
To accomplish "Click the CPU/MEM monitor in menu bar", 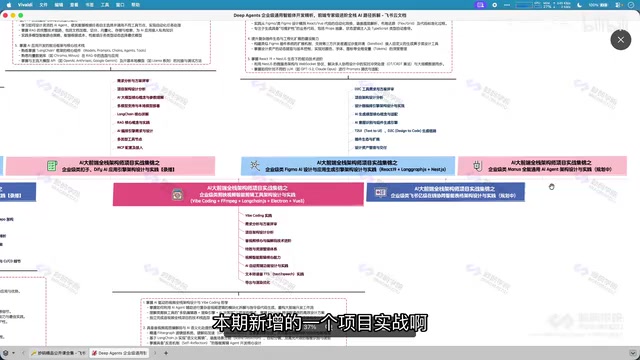I will coord(543,5).
